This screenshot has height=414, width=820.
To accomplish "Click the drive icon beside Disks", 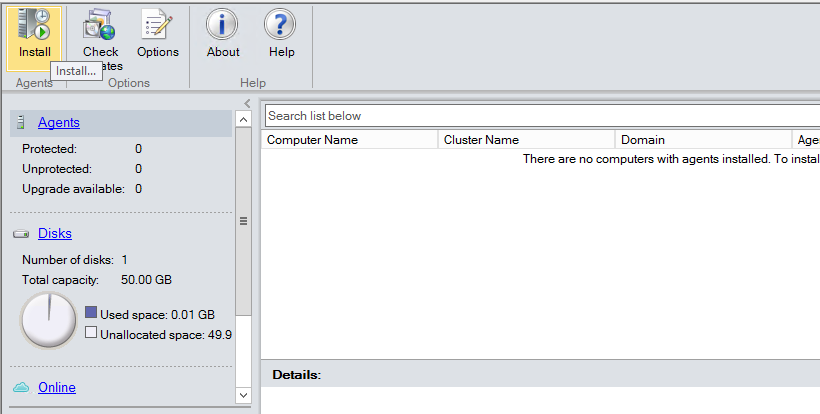I will [x=21, y=234].
